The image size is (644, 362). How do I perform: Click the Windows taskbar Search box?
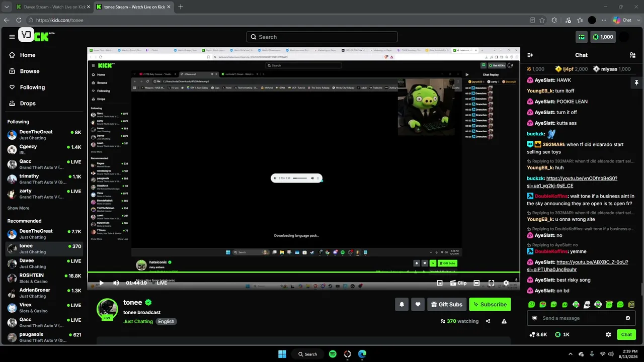(307, 354)
